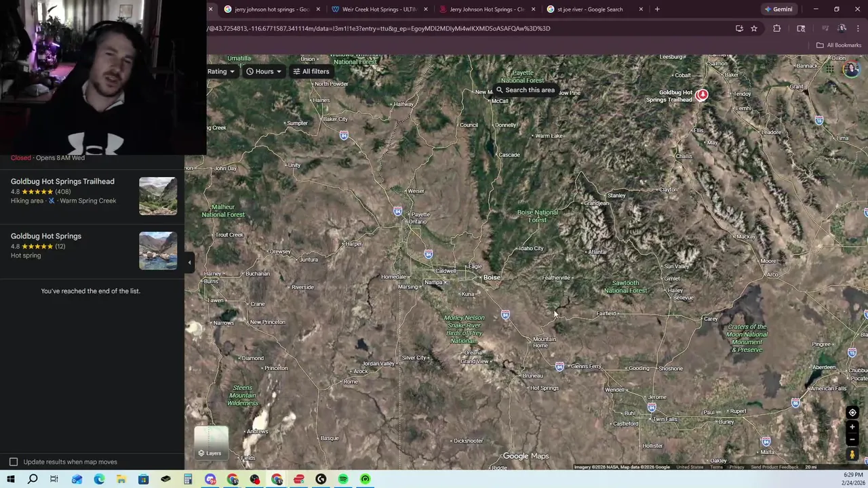Click Search this area button
This screenshot has height=488, width=868.
(x=526, y=90)
